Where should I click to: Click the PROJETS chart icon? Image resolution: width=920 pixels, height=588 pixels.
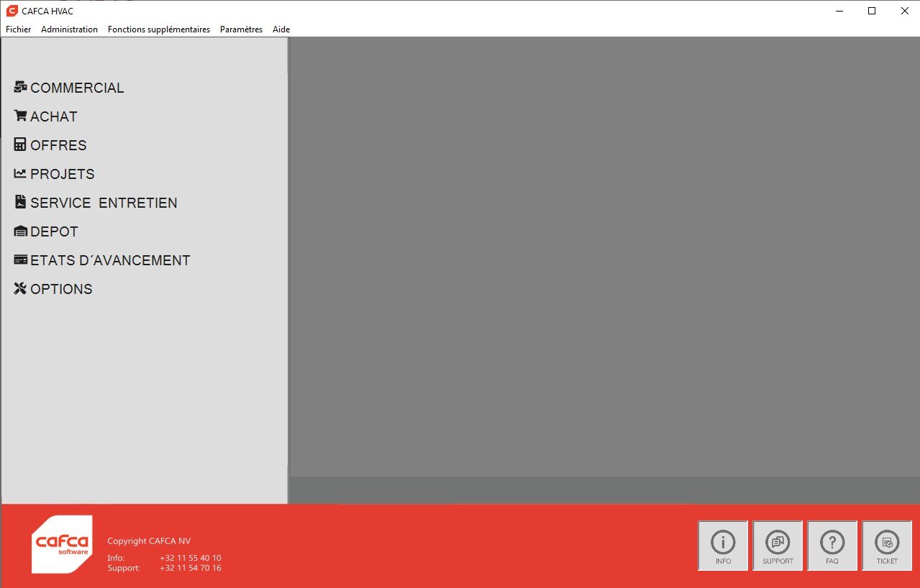coord(20,173)
